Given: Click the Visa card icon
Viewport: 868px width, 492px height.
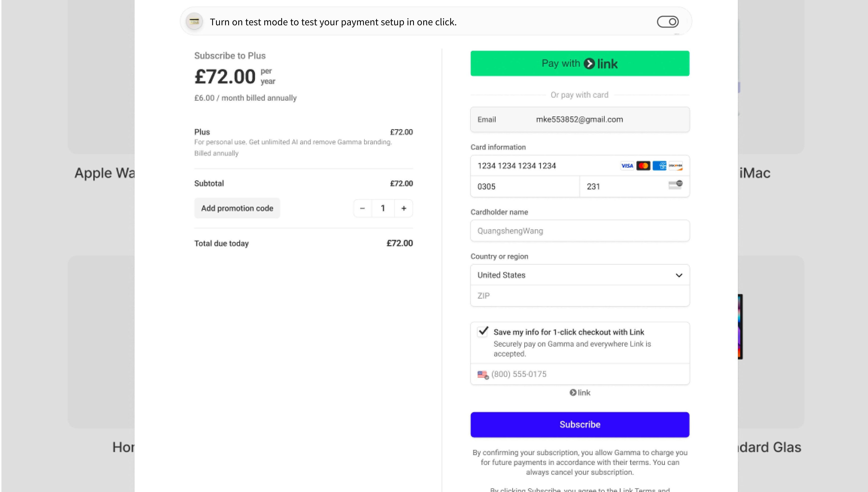Looking at the screenshot, I should pos(627,166).
